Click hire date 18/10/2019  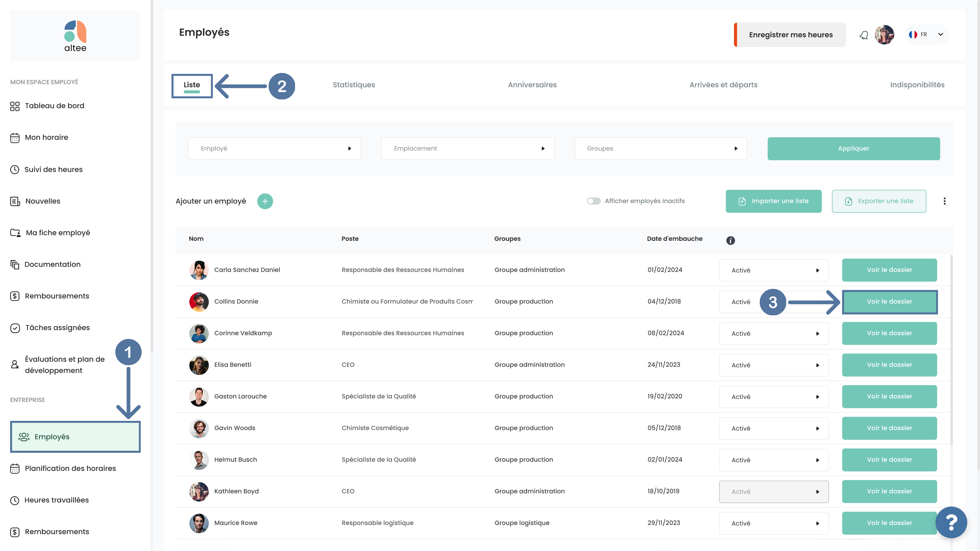click(663, 491)
